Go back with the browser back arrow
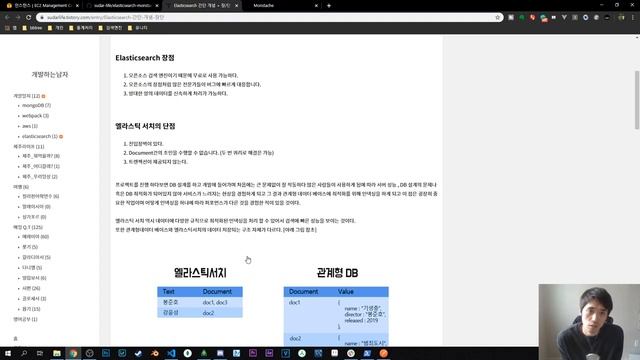 pos(7,17)
